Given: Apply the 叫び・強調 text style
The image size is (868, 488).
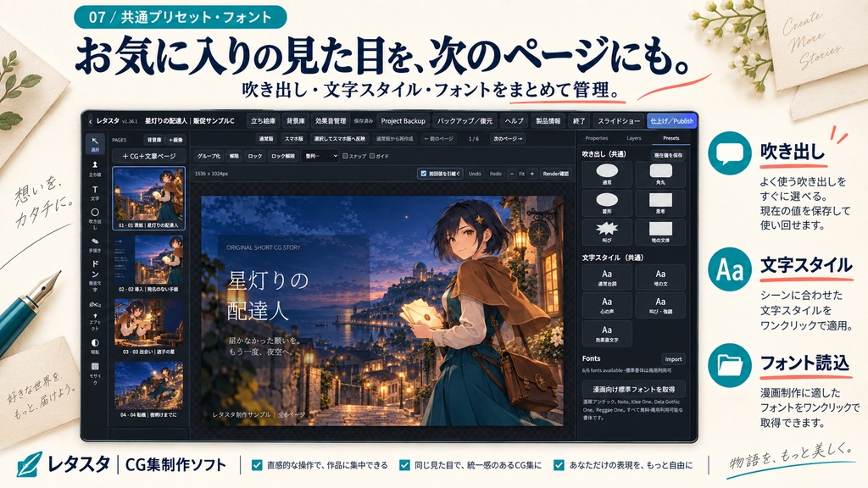Looking at the screenshot, I should click(x=659, y=305).
